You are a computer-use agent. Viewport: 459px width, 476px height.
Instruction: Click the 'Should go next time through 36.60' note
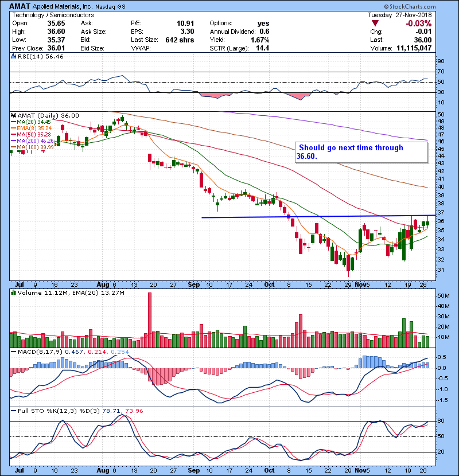361,152
